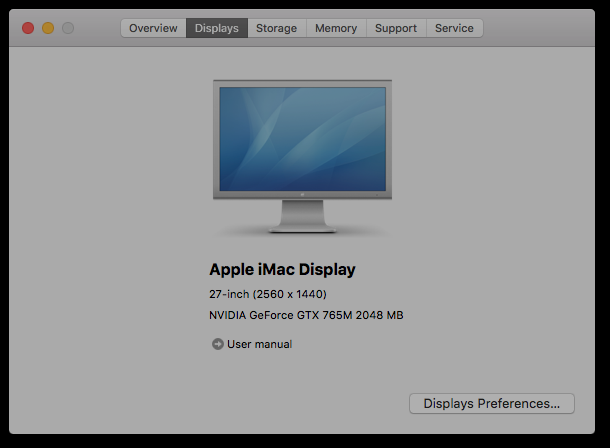Click the Displays Preferences button

[x=492, y=403]
